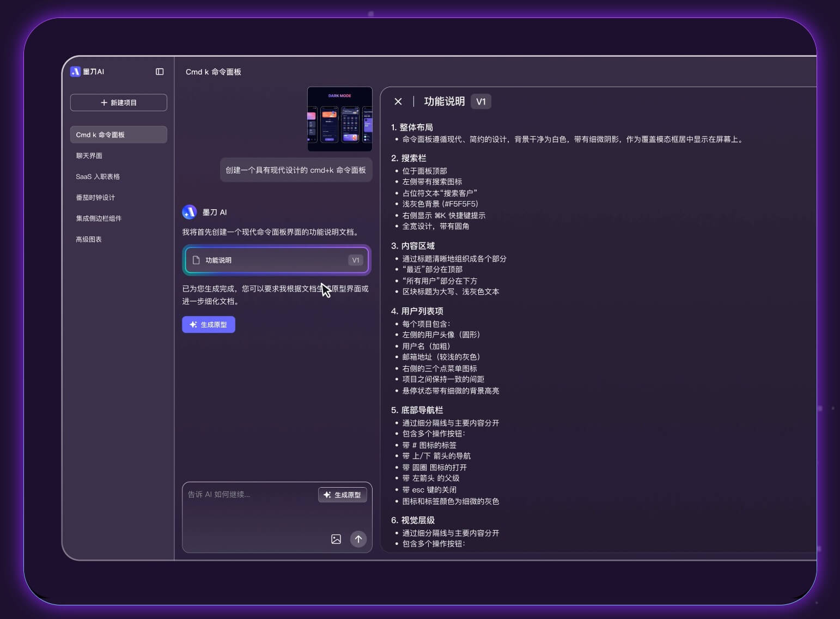The width and height of the screenshot is (840, 619).
Task: Click the sparkle icon on 生成原型 button
Action: click(193, 324)
